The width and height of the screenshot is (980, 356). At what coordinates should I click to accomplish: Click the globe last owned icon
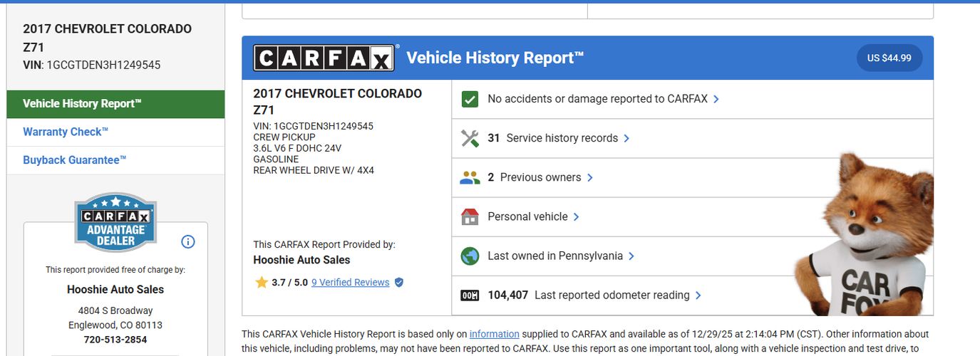pyautogui.click(x=470, y=256)
